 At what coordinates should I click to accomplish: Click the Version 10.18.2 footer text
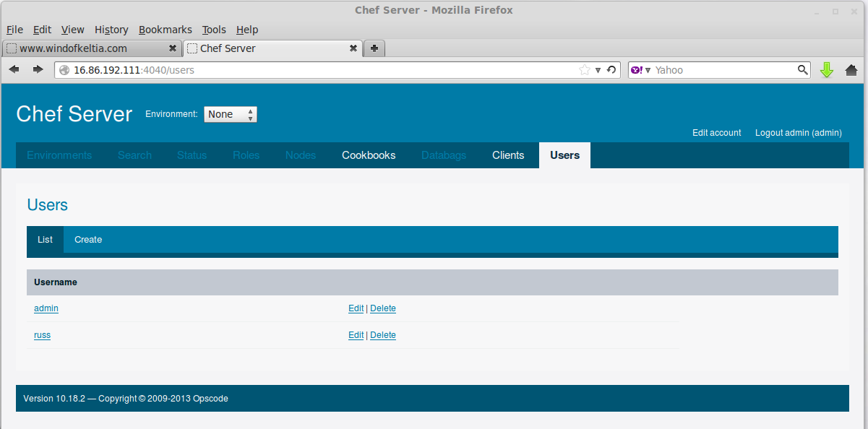click(126, 399)
